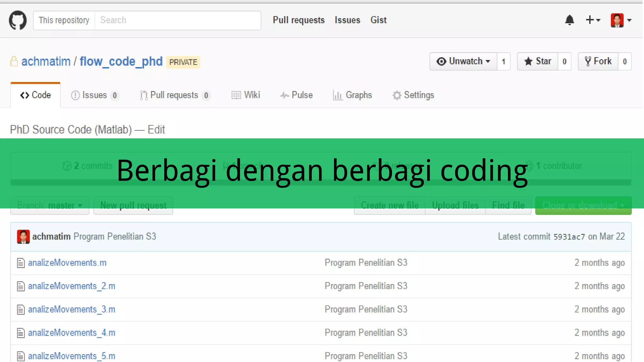The image size is (644, 362).
Task: Open file analizeMovements_3.m
Action: pyautogui.click(x=72, y=310)
